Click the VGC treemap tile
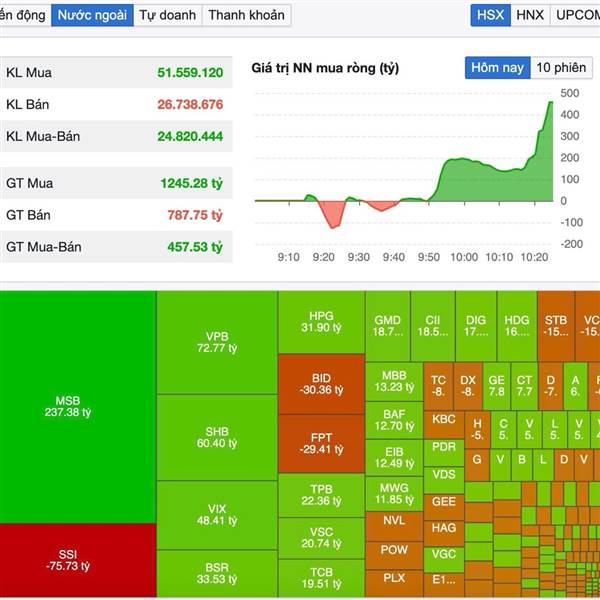The width and height of the screenshot is (600, 600). pos(444,560)
